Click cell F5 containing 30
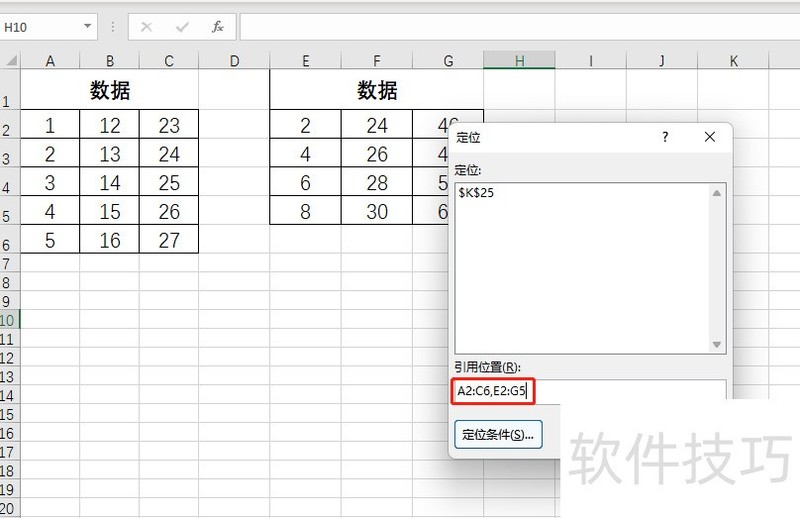This screenshot has width=800, height=518. click(377, 211)
